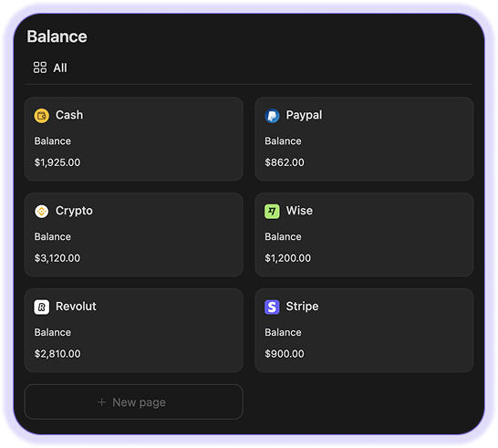
Task: Click the purple Stripe logo icon
Action: (x=272, y=307)
